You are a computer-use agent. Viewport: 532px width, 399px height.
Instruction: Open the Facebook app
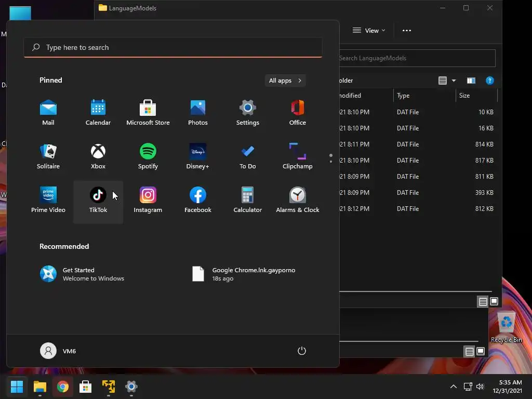pyautogui.click(x=198, y=200)
